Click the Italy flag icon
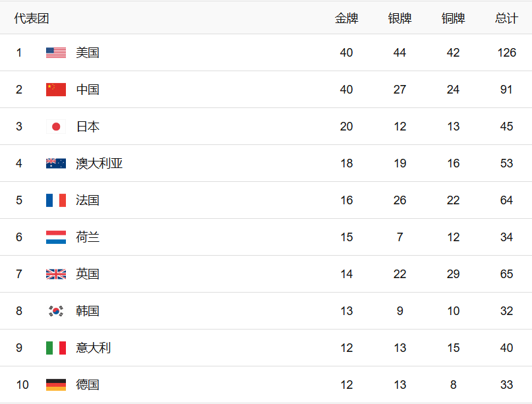 (x=56, y=348)
